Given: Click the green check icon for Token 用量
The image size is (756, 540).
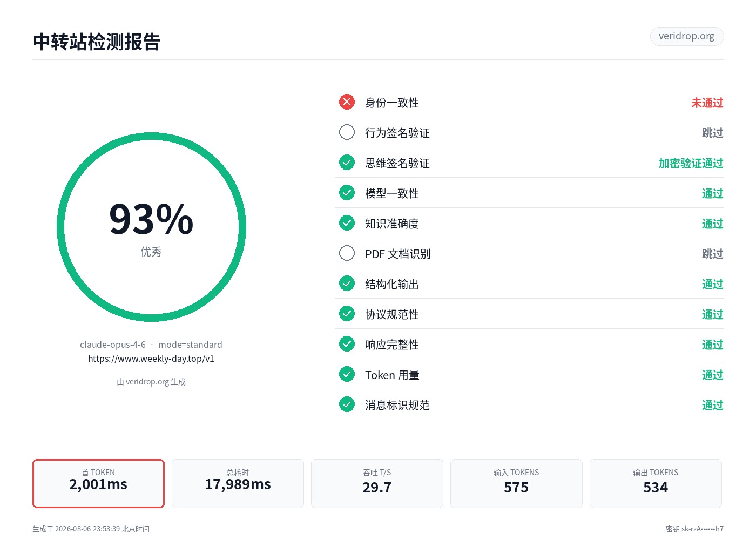Looking at the screenshot, I should click(x=347, y=374).
